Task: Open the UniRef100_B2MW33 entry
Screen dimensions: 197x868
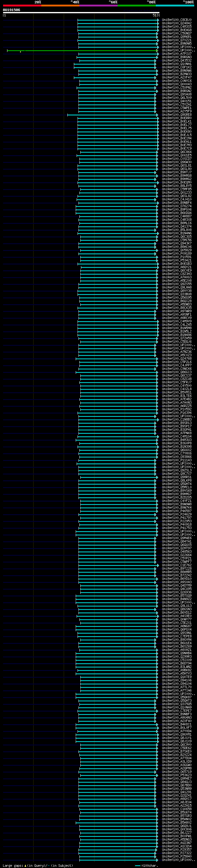Action: click(176, 74)
